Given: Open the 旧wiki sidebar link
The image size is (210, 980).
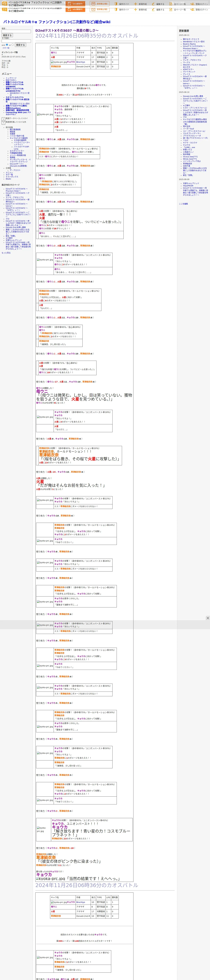Looking at the screenshot, I should (x=8, y=179).
